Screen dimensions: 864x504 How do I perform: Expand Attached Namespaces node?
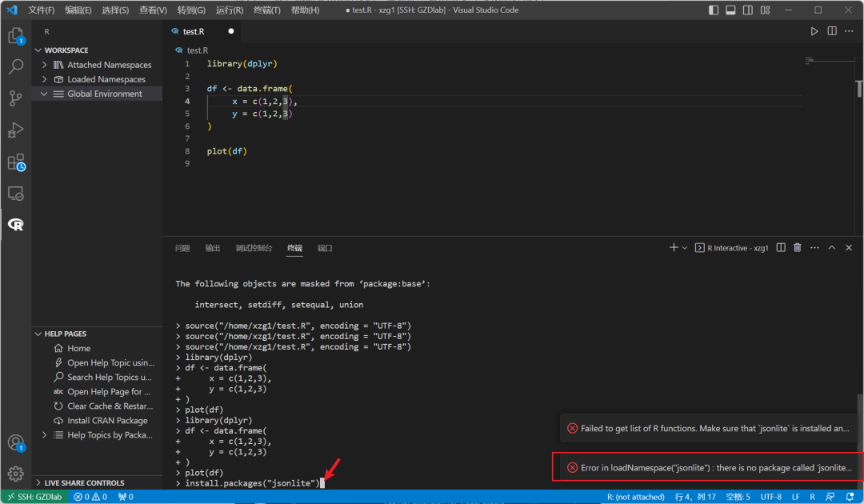click(x=44, y=65)
